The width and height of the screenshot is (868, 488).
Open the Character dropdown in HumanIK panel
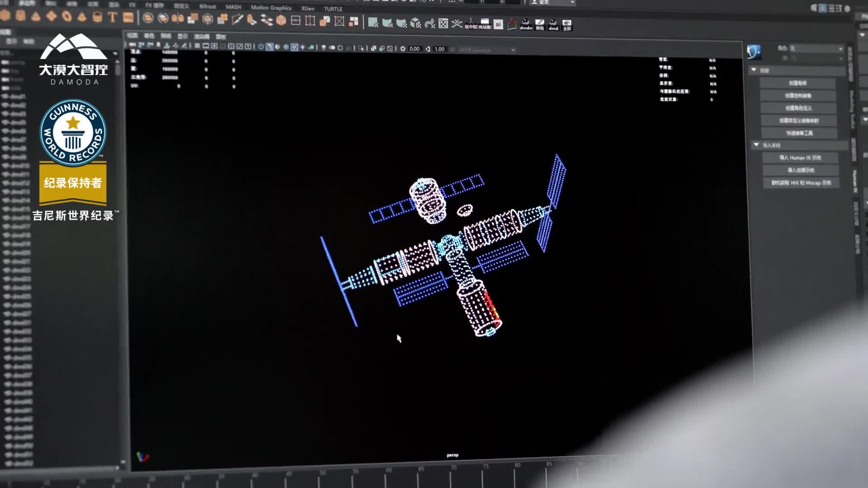pos(816,48)
